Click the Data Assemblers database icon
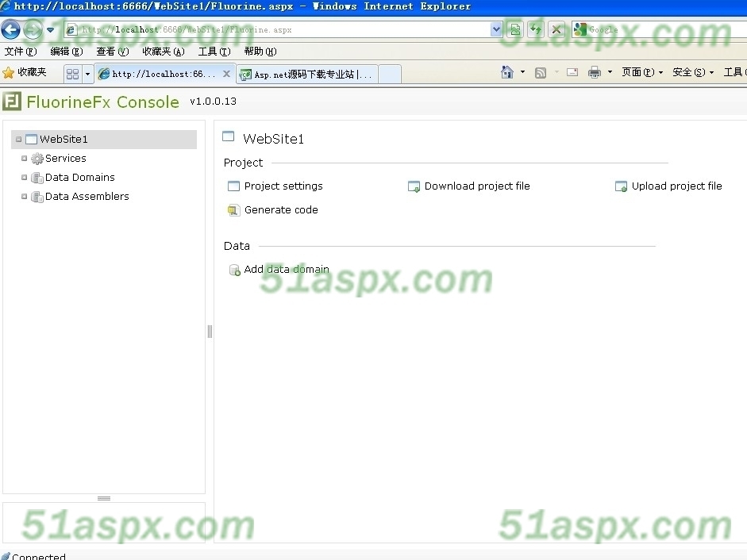Screen dimensions: 747x560 click(37, 197)
